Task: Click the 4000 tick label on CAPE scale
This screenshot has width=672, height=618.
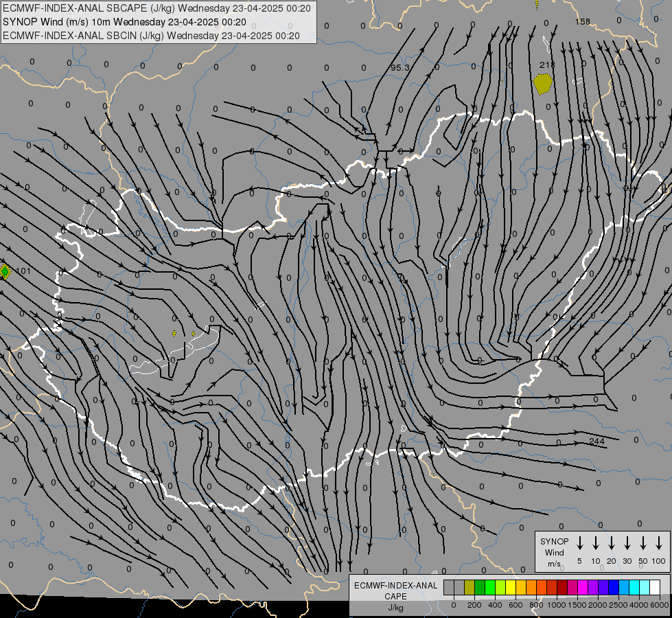Action: (x=639, y=605)
